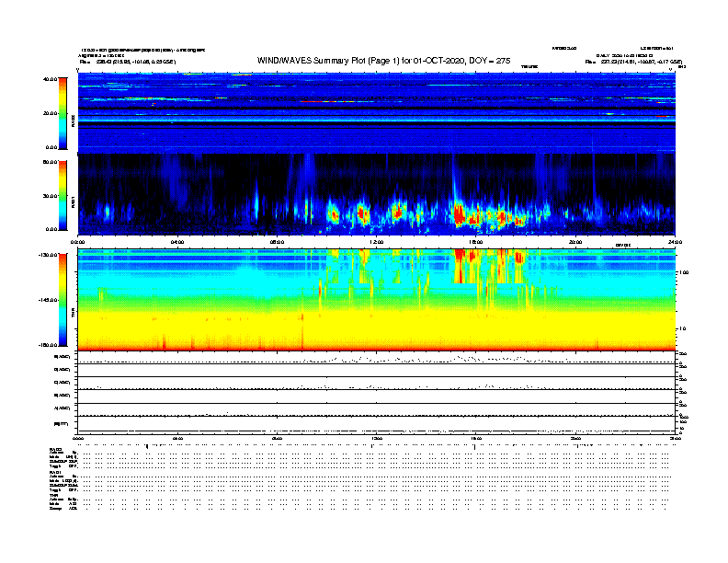Click the 12:00 label under the RAD1 panel
Screen dimensions: 728x563
(375, 243)
